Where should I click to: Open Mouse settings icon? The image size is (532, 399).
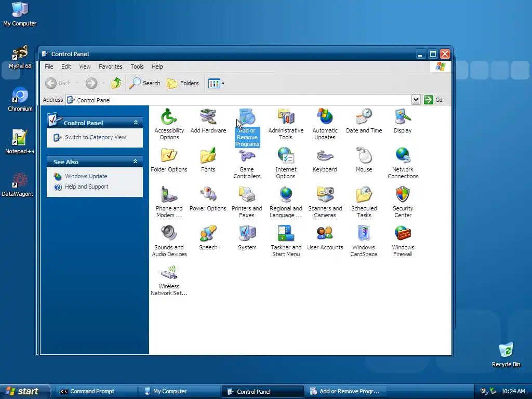pyautogui.click(x=364, y=160)
